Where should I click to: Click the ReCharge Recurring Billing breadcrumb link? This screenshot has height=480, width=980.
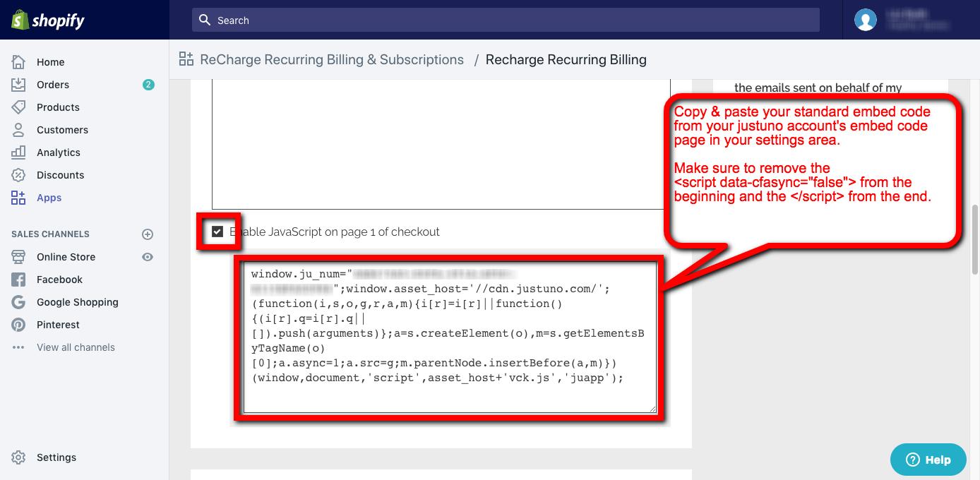pyautogui.click(x=332, y=59)
